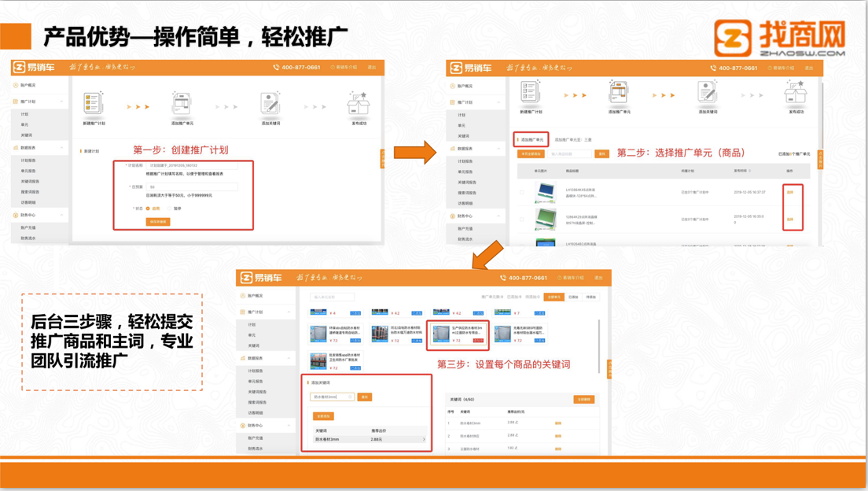Check the box for product LH12864K45
868x491 pixels.
pos(522,191)
